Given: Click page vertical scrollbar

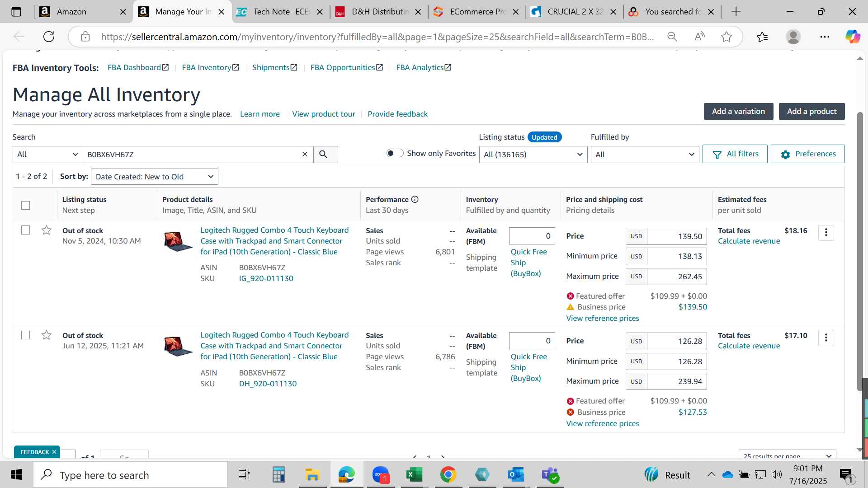Looking at the screenshot, I should pos(860,251).
